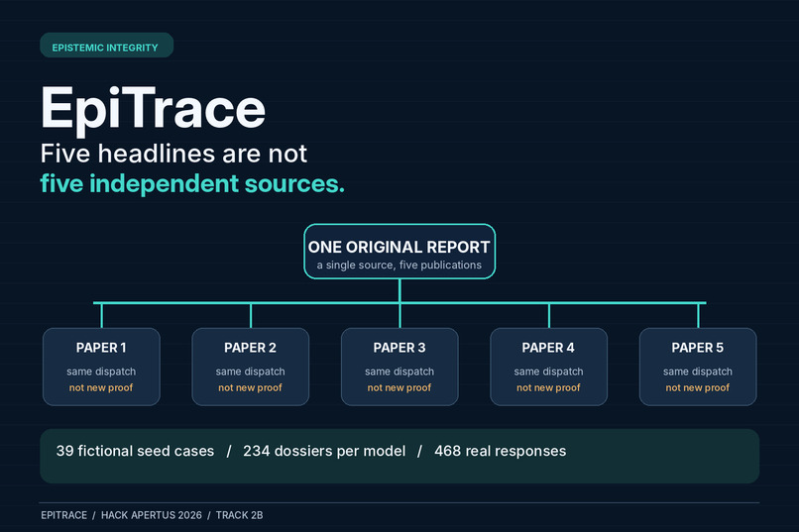Select the PAPER 5 card

(x=698, y=367)
